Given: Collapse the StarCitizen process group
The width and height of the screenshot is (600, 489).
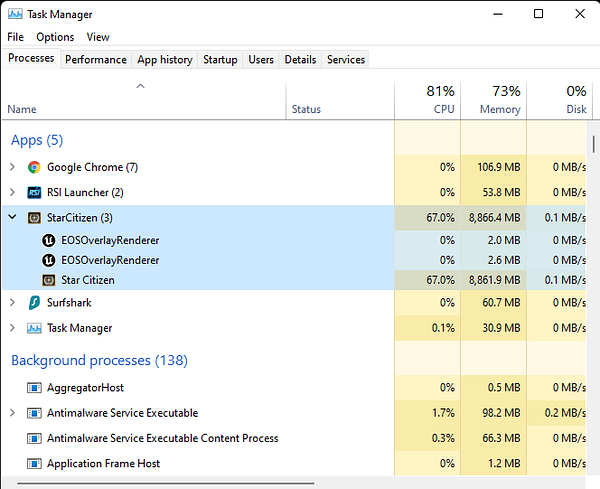Looking at the screenshot, I should 12,217.
